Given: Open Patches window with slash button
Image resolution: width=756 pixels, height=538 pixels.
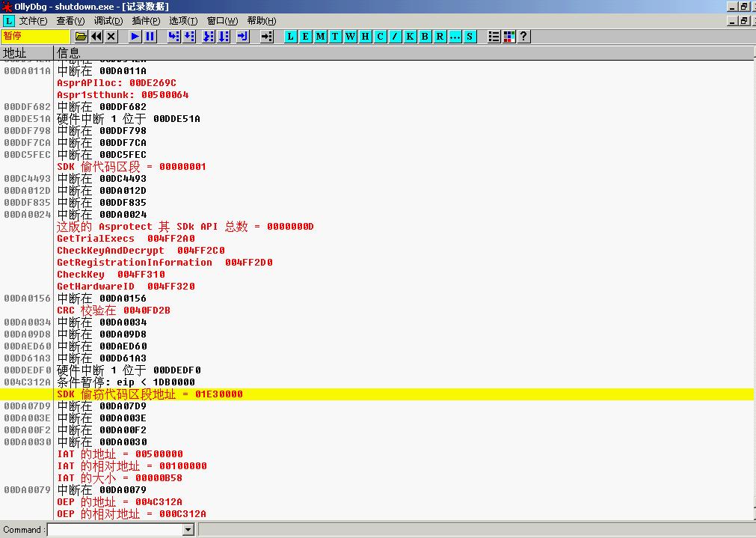Looking at the screenshot, I should (x=395, y=37).
